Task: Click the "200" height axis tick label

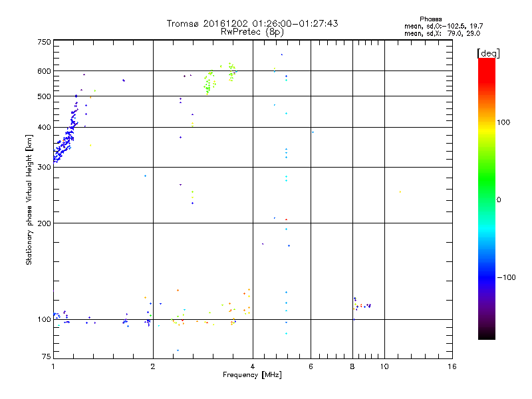Action: pyautogui.click(x=44, y=223)
